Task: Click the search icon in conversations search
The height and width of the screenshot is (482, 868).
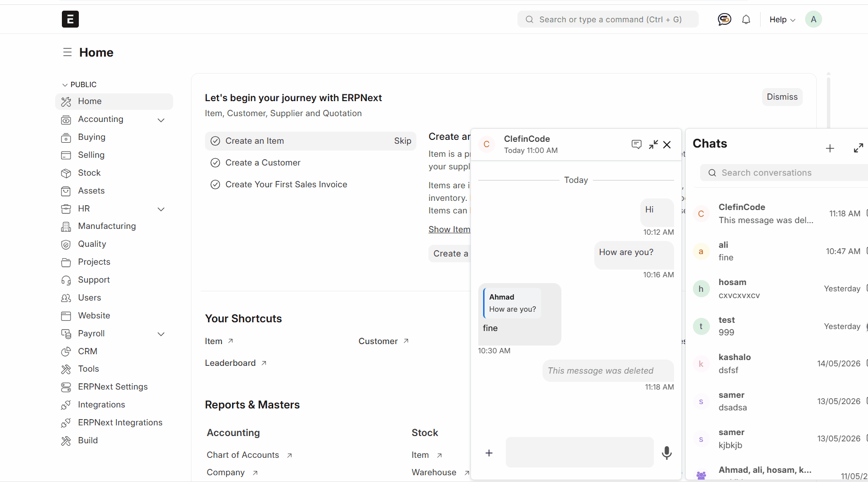Action: click(712, 173)
